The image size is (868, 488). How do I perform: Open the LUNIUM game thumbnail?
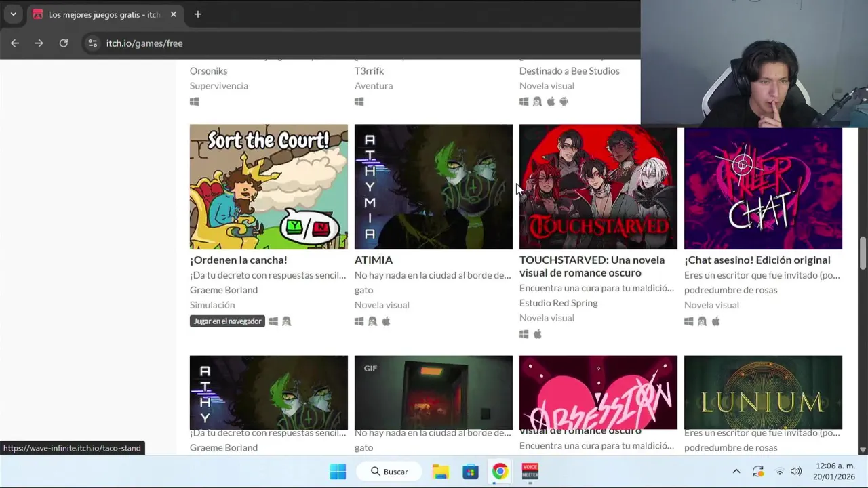(763, 392)
